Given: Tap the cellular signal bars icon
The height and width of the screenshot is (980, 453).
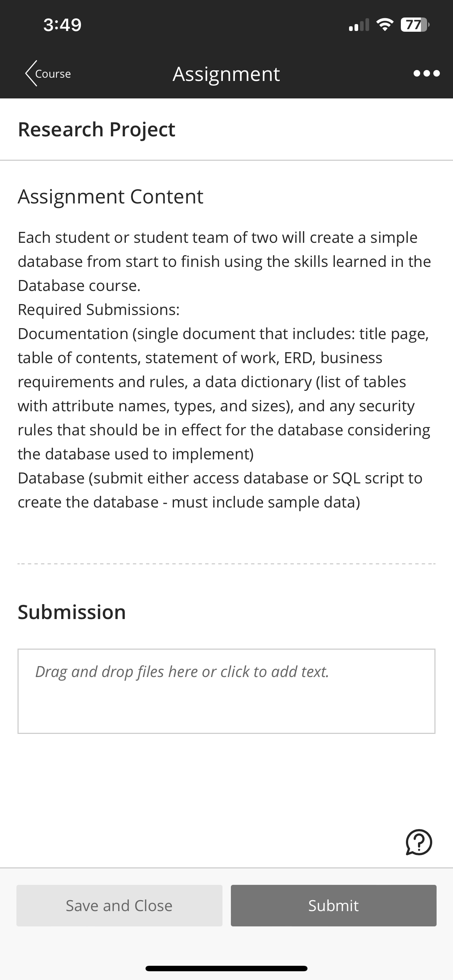Looking at the screenshot, I should pyautogui.click(x=359, y=25).
